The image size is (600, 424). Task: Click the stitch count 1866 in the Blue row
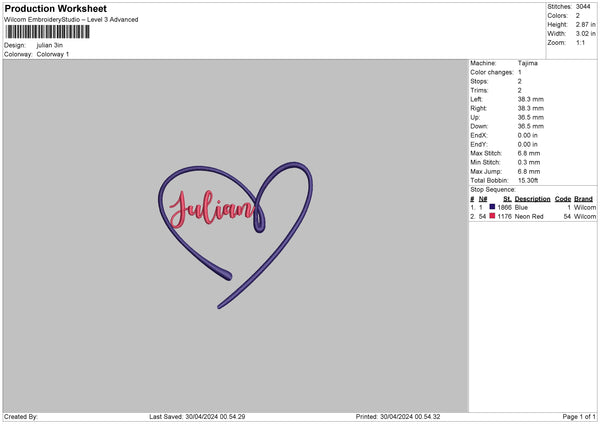point(504,207)
